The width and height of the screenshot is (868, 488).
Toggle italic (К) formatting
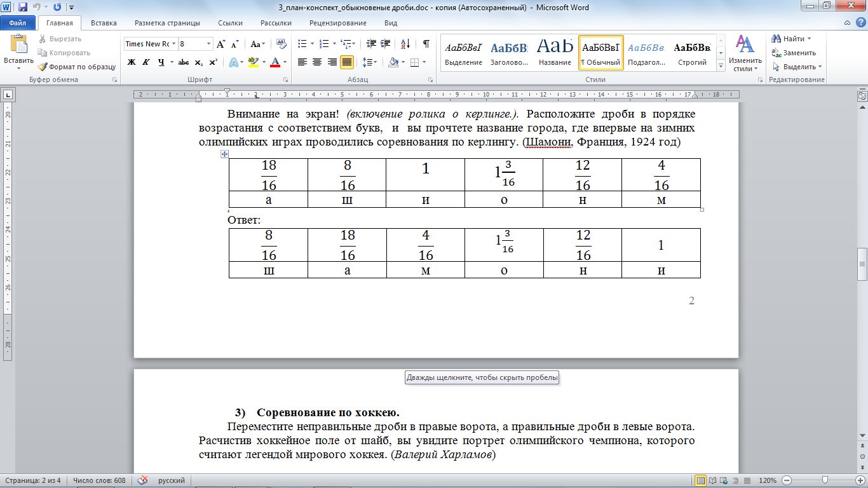tap(146, 62)
